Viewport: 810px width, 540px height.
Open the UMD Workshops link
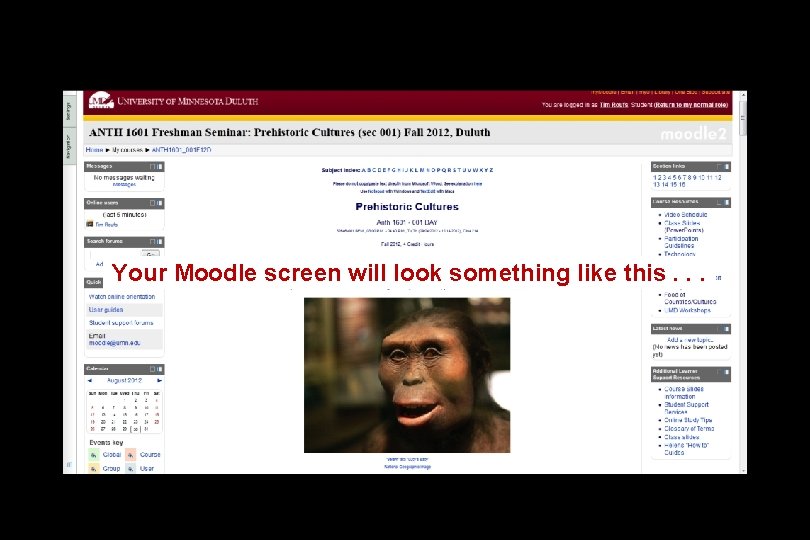tap(688, 311)
